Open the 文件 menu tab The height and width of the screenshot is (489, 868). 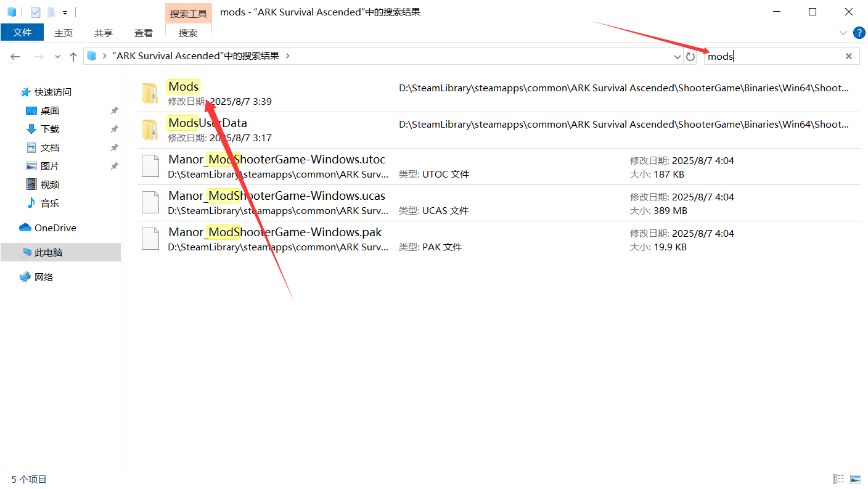pos(22,33)
